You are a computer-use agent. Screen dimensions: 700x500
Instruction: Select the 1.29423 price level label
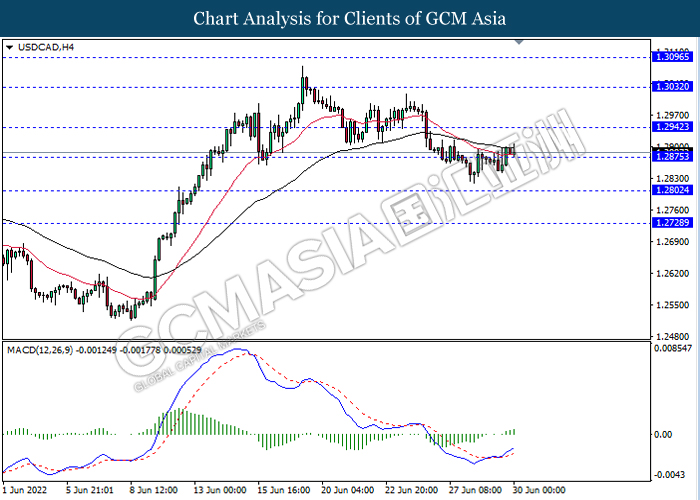[x=673, y=127]
